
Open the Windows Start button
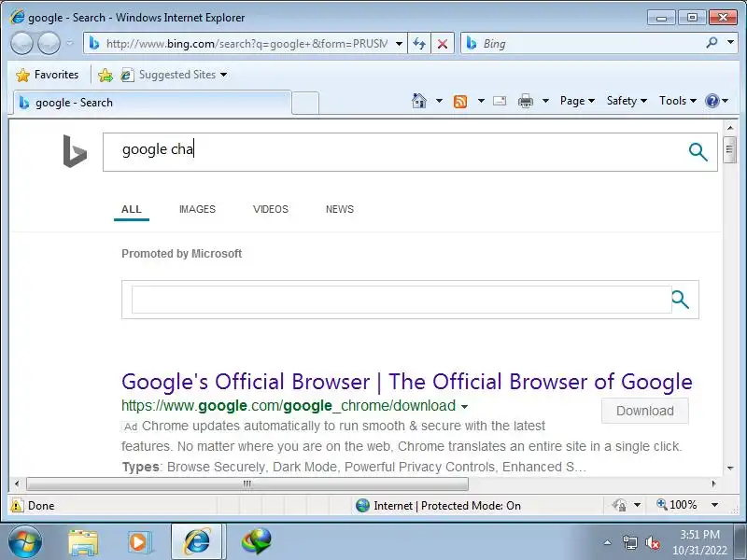point(25,542)
